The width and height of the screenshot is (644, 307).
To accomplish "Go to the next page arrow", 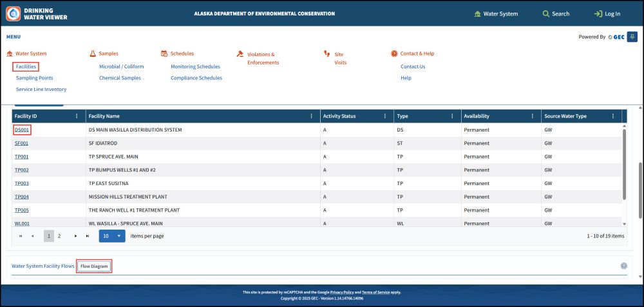I will [76, 236].
